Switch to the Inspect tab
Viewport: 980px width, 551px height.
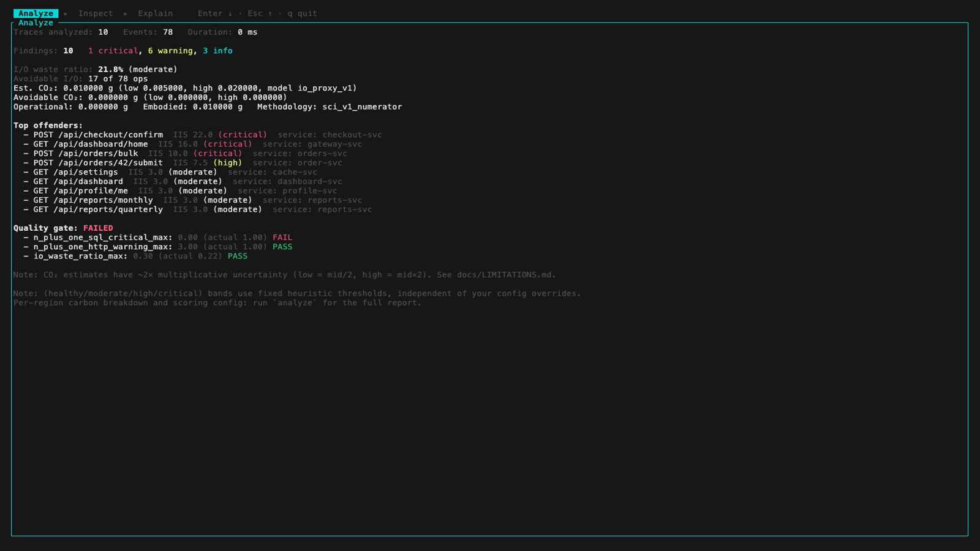[96, 13]
